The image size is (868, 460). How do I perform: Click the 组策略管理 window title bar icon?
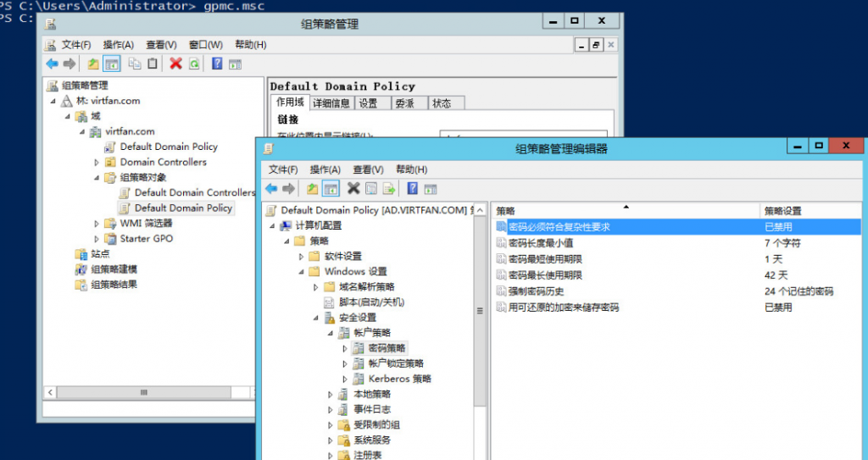click(x=50, y=24)
